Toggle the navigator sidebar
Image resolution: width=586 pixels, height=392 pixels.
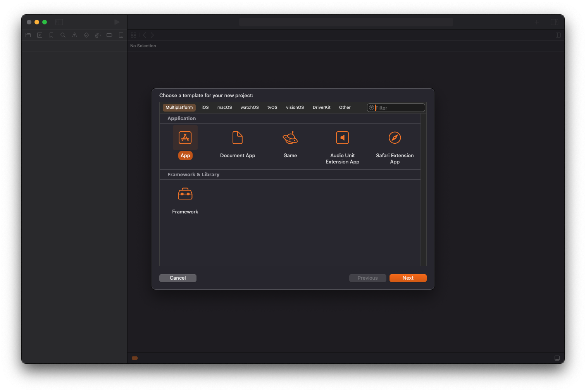[59, 22]
